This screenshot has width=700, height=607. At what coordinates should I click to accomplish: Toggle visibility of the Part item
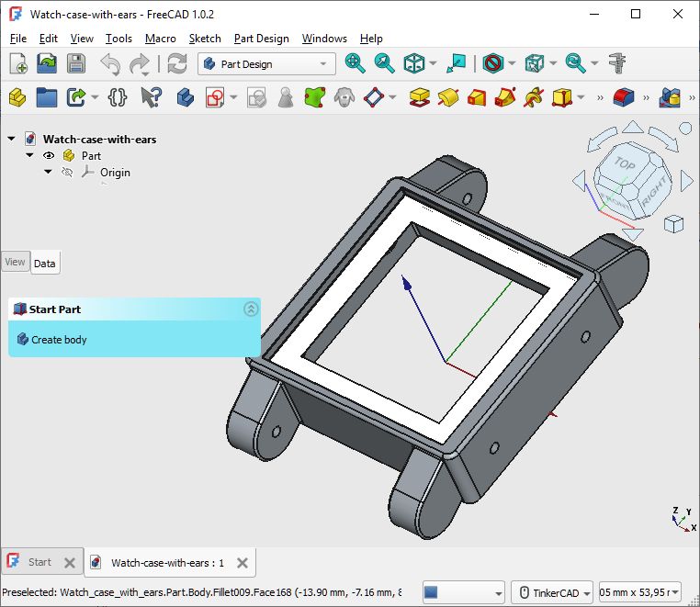coord(49,156)
